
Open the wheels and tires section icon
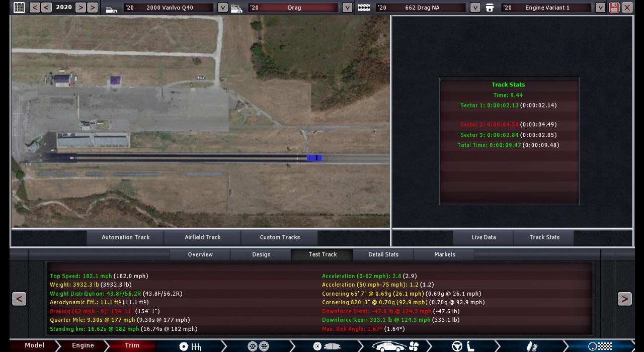point(258,346)
